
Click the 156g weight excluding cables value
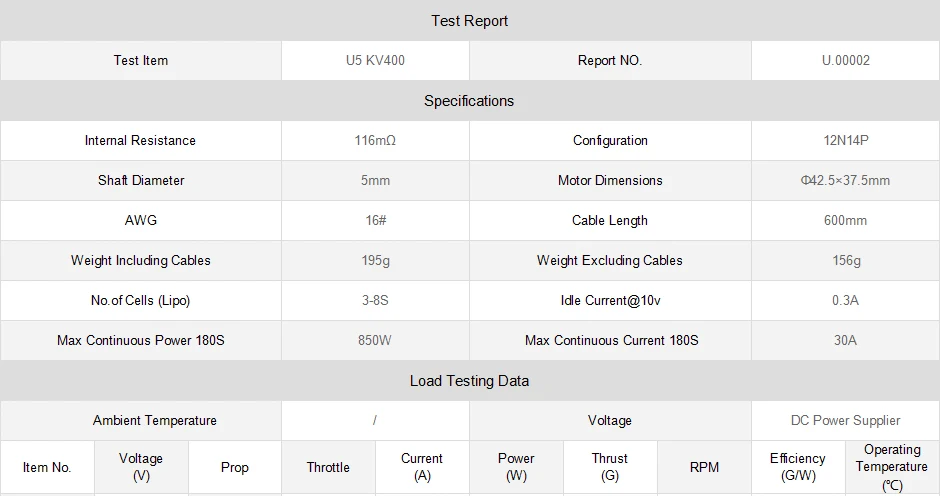(846, 260)
